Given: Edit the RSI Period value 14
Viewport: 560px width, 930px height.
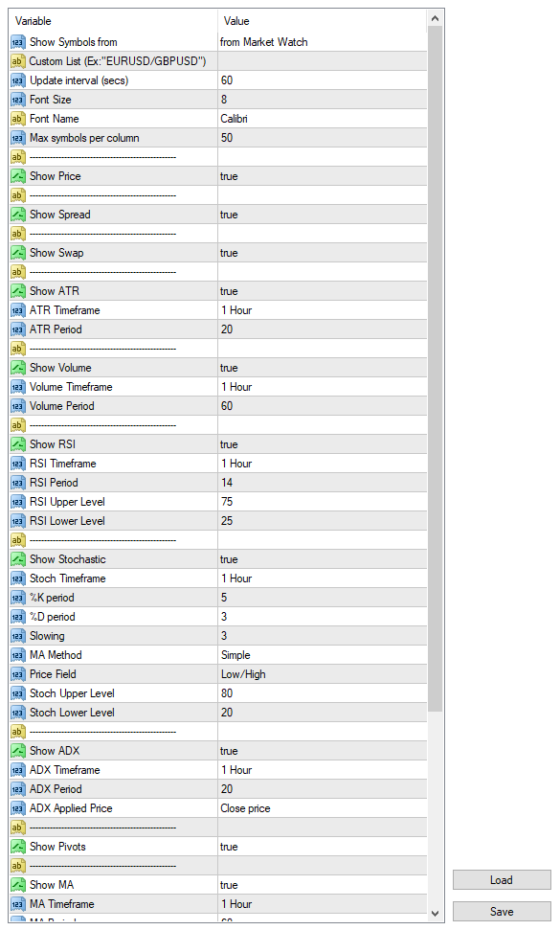Looking at the screenshot, I should 323,483.
